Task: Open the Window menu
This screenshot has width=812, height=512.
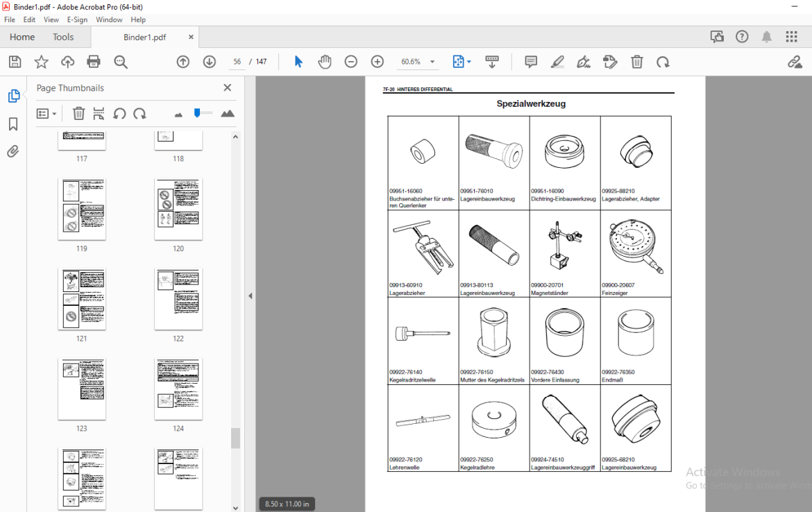Action: 109,19
